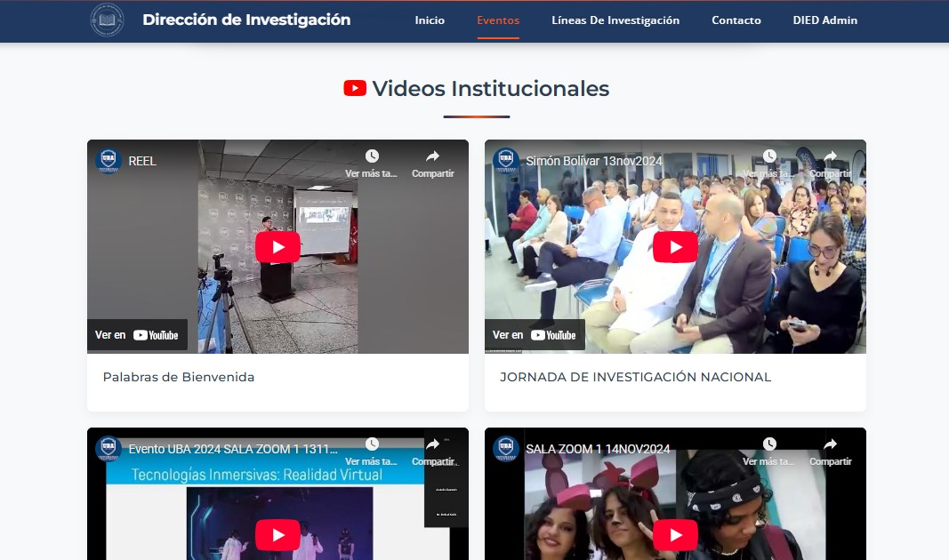Play the Simón Bolívar 13nov2024 video
This screenshot has height=560, width=949.
click(675, 247)
